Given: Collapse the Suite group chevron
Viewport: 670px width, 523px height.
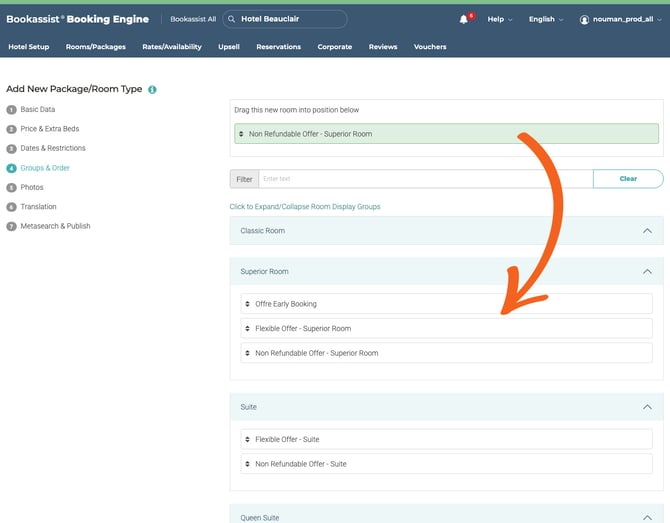Looking at the screenshot, I should 647,407.
